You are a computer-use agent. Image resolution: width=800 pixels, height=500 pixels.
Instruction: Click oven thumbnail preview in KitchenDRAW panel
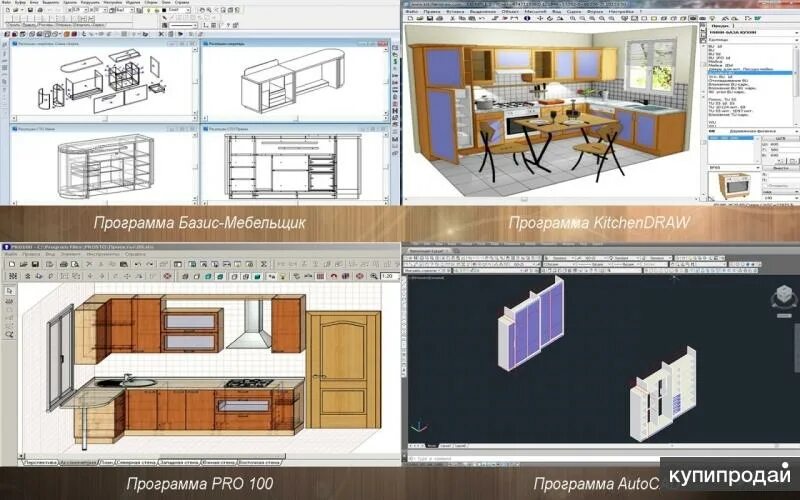coord(733,185)
